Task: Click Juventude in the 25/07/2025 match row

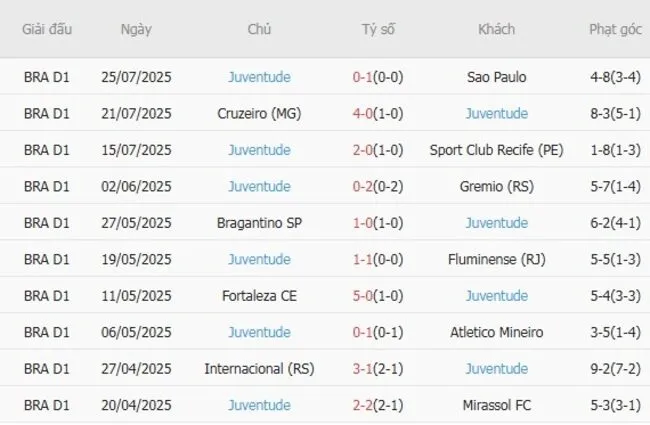Action: [x=259, y=77]
